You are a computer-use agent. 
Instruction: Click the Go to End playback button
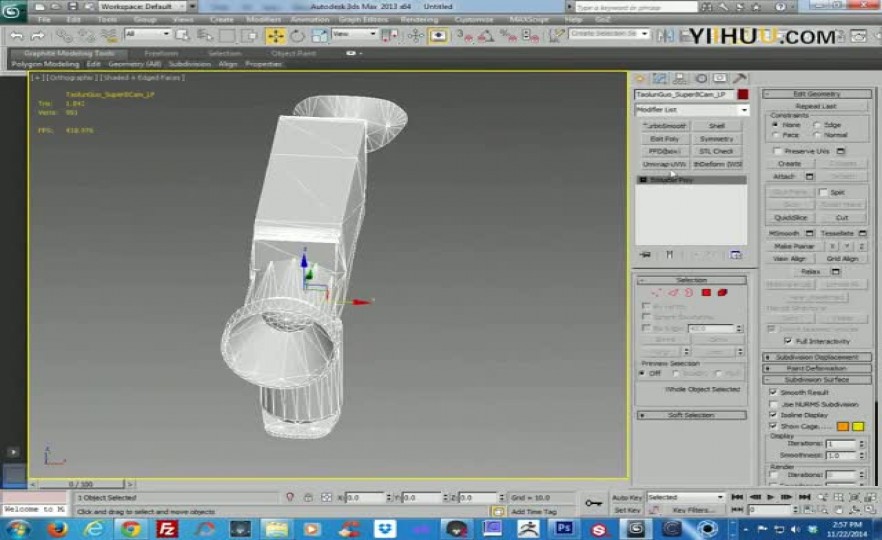[x=805, y=497]
